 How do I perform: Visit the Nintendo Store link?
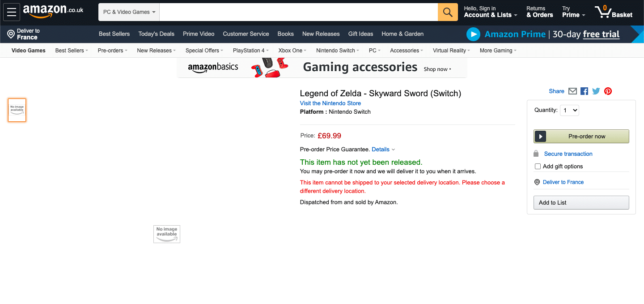tap(330, 103)
